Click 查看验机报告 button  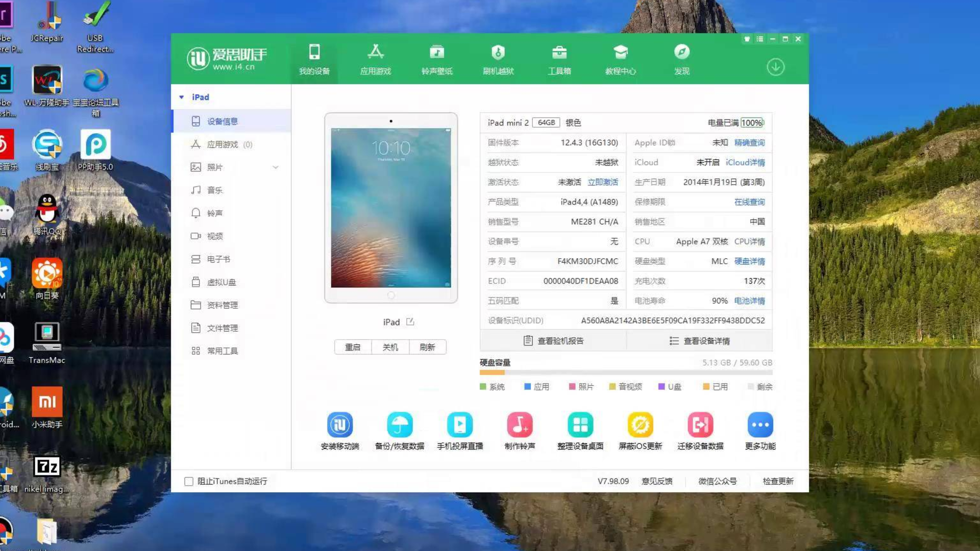coord(553,341)
